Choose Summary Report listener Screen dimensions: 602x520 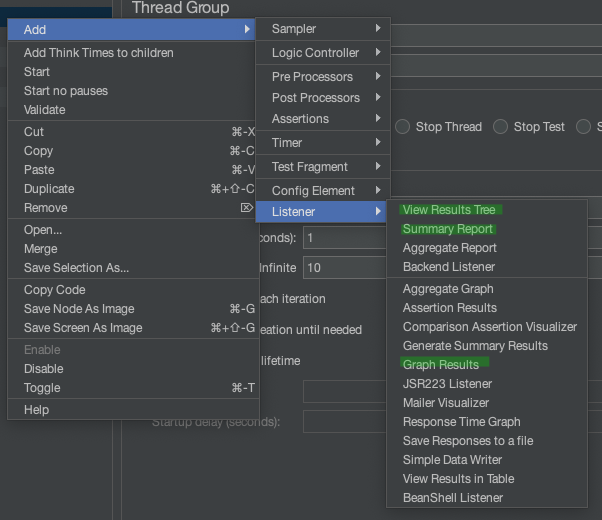(x=447, y=229)
